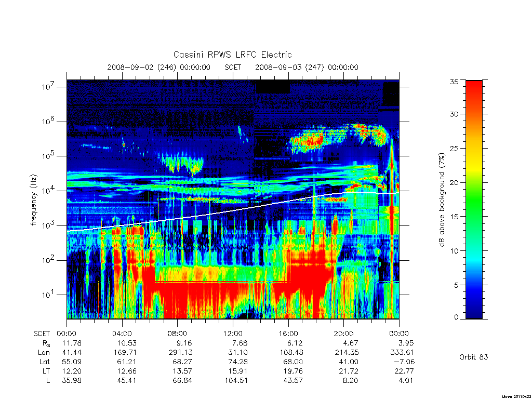Click the title "Cassini RPWS LRFC Electric"
Screen dimensions: 532x399
point(232,55)
